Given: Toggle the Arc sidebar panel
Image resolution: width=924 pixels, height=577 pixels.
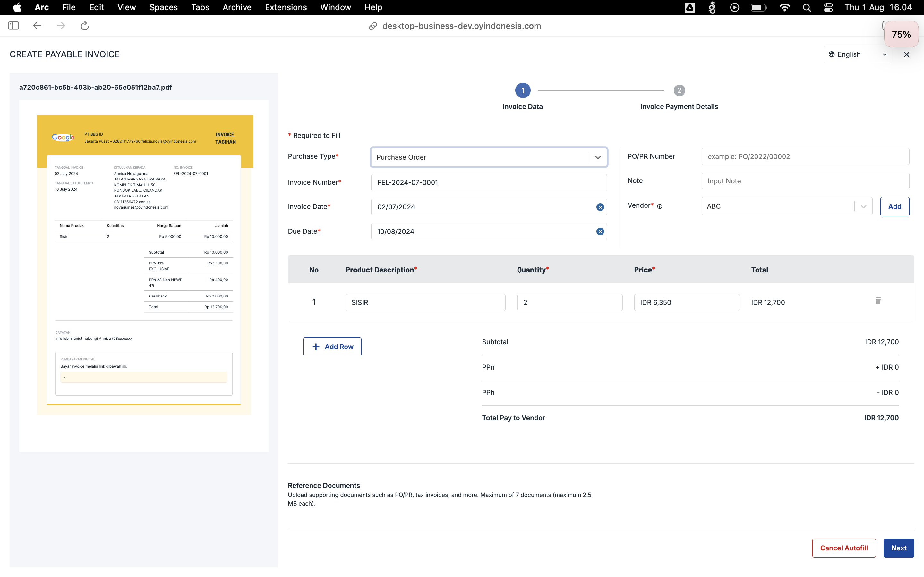Looking at the screenshot, I should [x=13, y=26].
